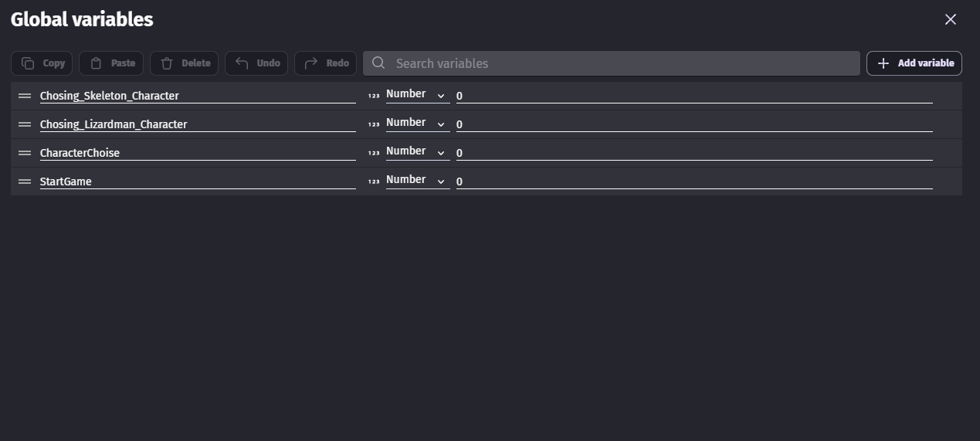
Task: Open type dropdown for Chosing_Skeleton_Character
Action: [x=417, y=95]
